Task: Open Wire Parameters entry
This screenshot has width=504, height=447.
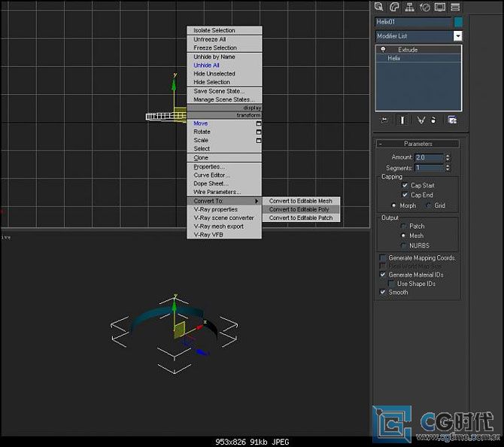Action: [x=224, y=192]
